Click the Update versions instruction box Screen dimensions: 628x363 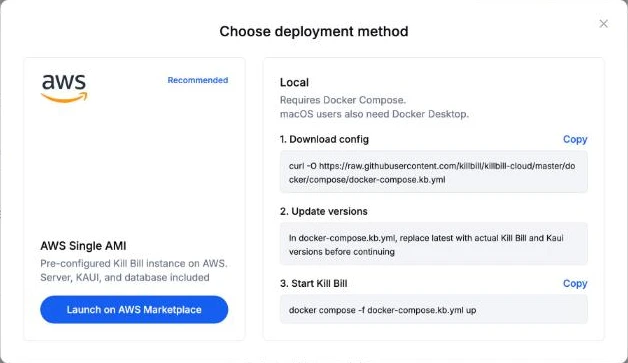(434, 244)
